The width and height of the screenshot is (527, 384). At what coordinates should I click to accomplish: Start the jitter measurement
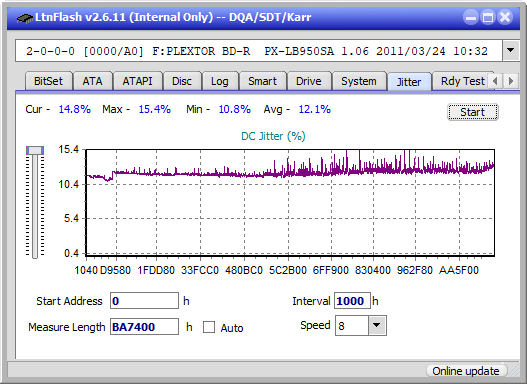point(473,112)
